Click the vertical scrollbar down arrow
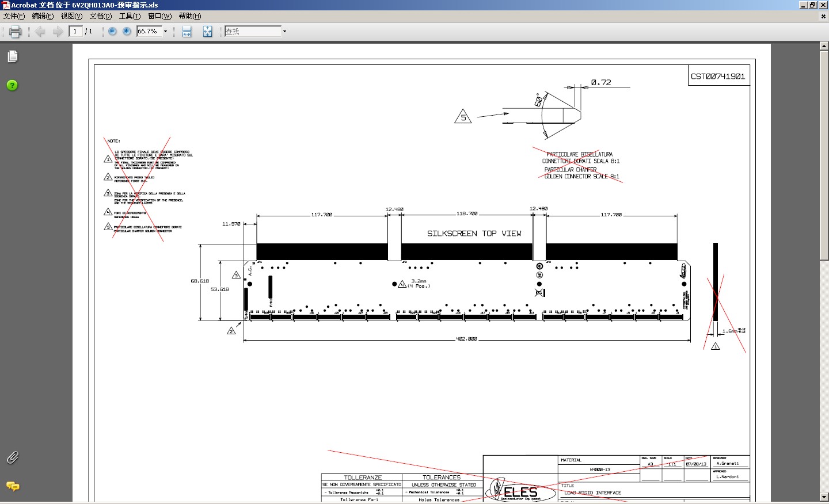829x504 pixels. pos(824,497)
